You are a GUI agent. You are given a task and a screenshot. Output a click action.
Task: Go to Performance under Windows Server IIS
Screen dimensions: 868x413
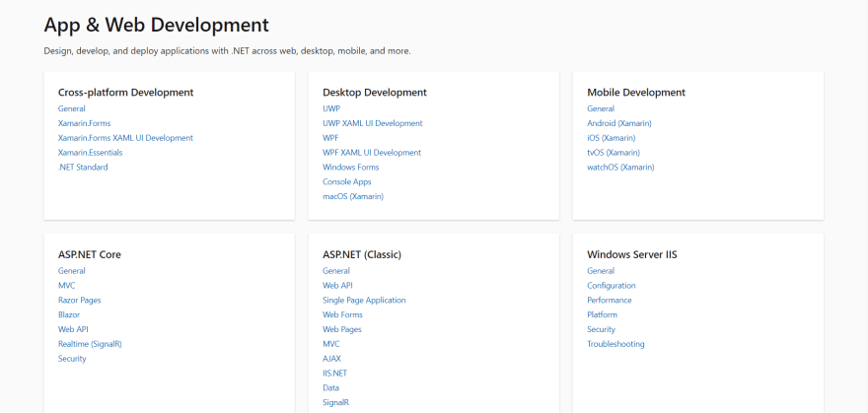click(x=610, y=301)
